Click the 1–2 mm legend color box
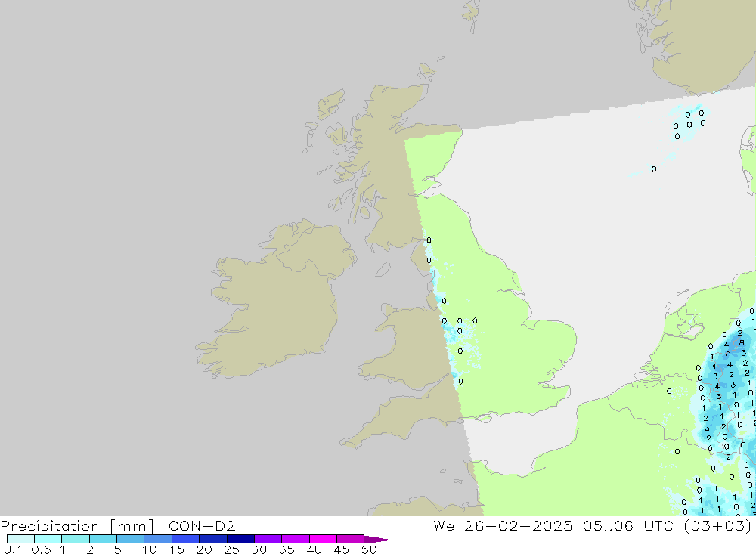Viewport: 756px width, 554px height. click(76, 539)
